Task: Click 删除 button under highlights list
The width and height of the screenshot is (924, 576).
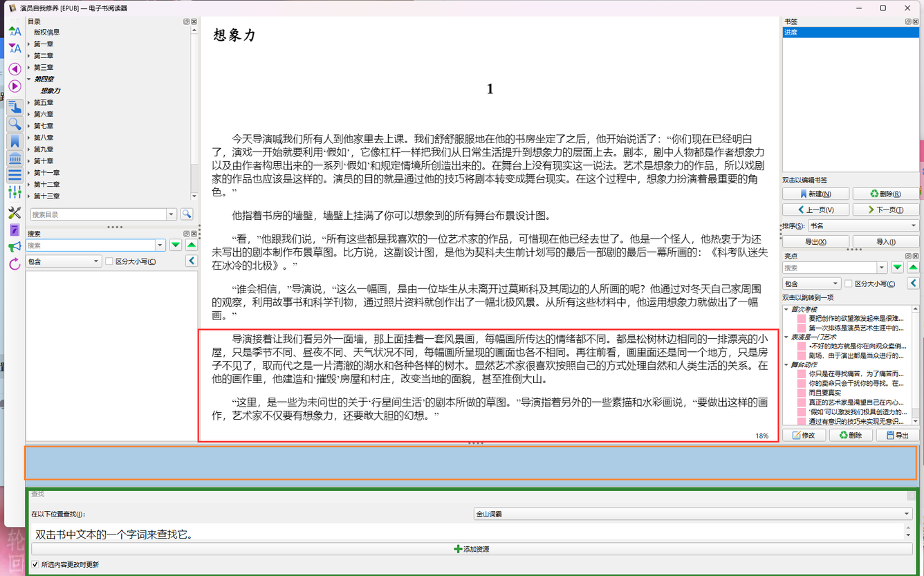Action: click(851, 436)
